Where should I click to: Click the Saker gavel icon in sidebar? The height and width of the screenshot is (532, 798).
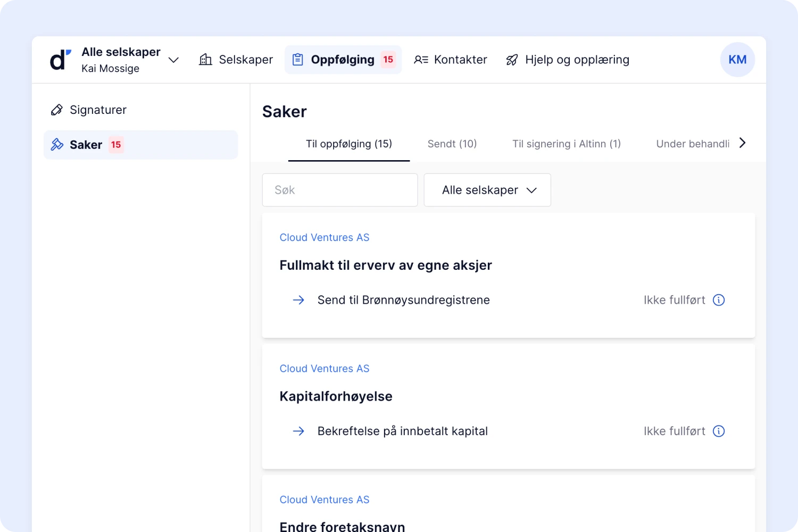tap(57, 145)
